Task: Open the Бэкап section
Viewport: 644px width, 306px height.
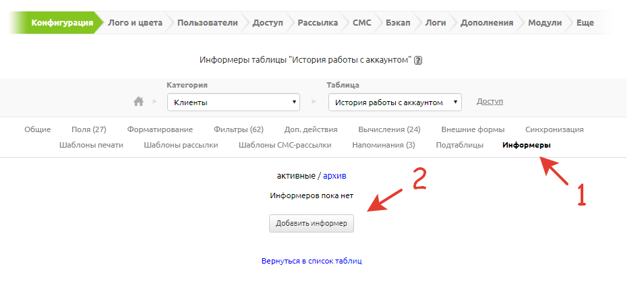Action: (397, 22)
